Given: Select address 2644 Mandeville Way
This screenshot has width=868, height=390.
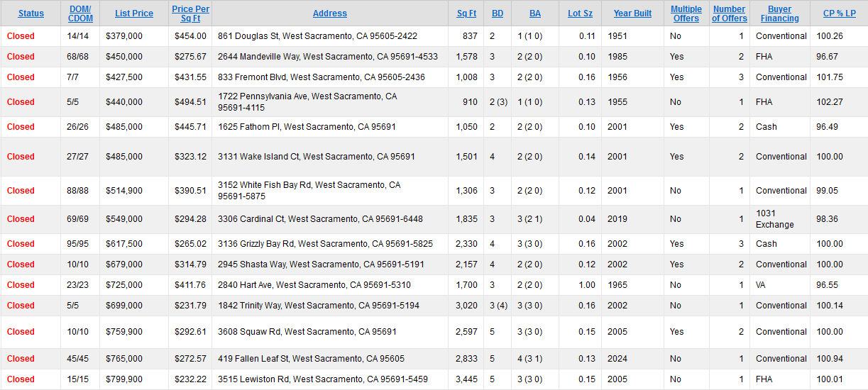Looking at the screenshot, I should coord(328,57).
